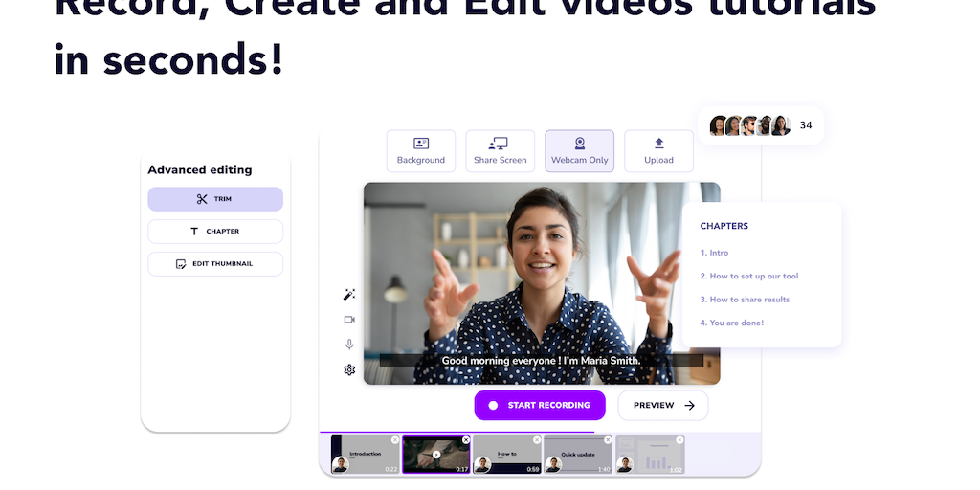Click the 'Good morning everyone' caption text
Image resolution: width=980 pixels, height=490 pixels.
click(x=542, y=361)
